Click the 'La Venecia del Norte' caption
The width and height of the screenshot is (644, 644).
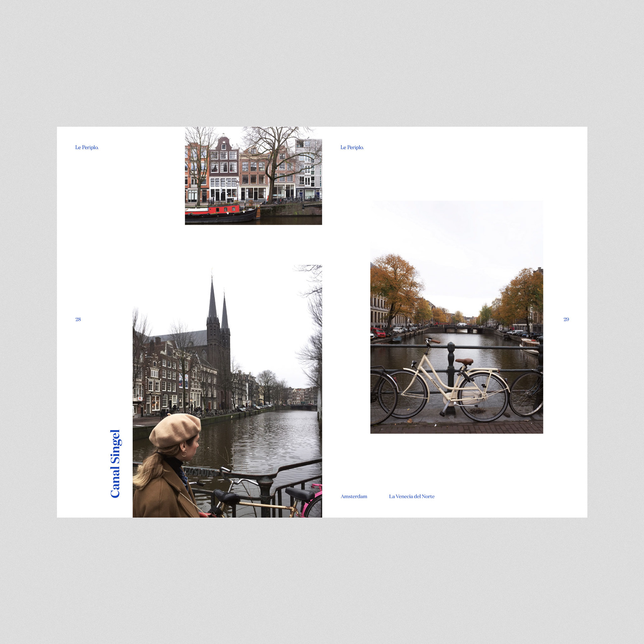click(412, 496)
